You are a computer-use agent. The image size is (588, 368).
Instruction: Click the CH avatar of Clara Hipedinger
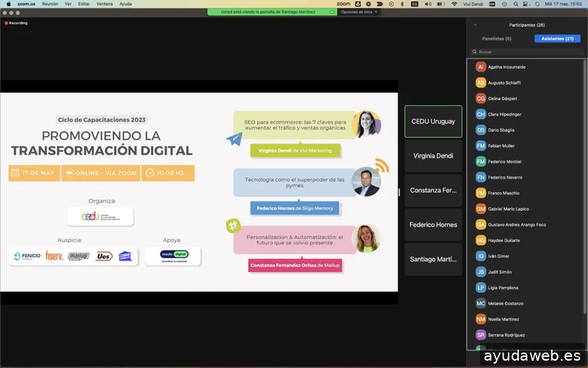click(481, 114)
